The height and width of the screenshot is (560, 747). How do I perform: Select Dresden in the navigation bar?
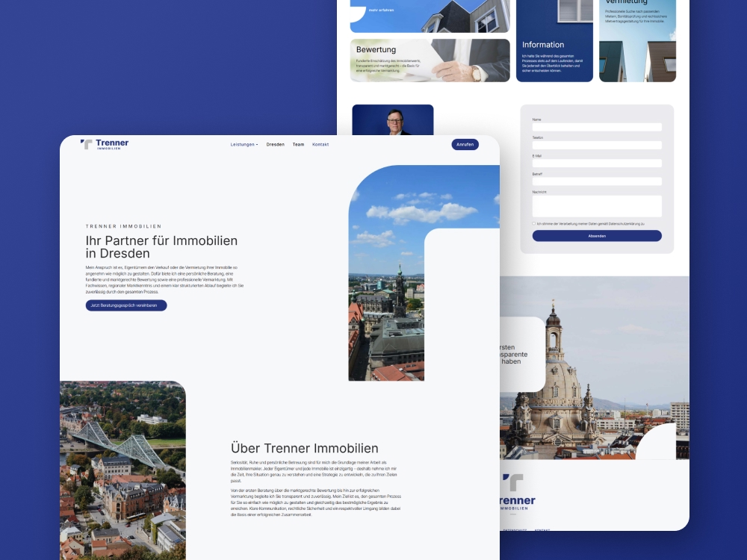[276, 144]
